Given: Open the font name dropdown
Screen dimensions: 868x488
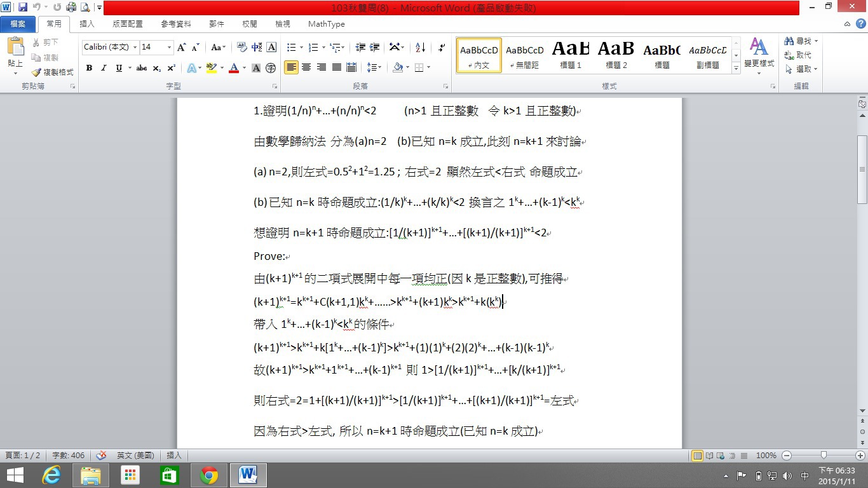Looking at the screenshot, I should click(x=134, y=48).
